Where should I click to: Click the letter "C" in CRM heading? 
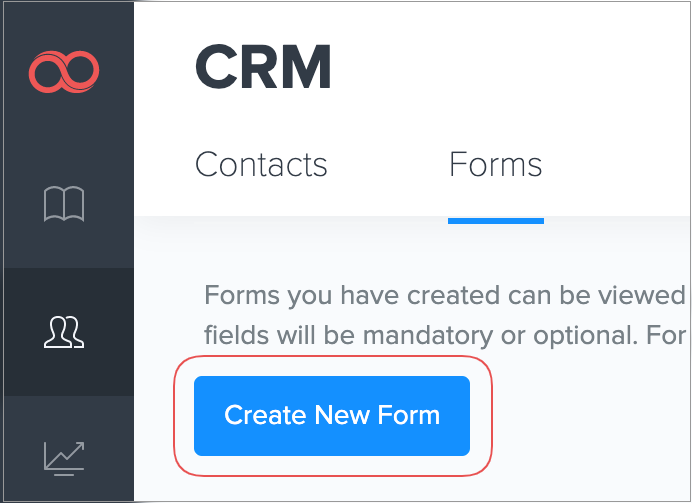point(219,70)
